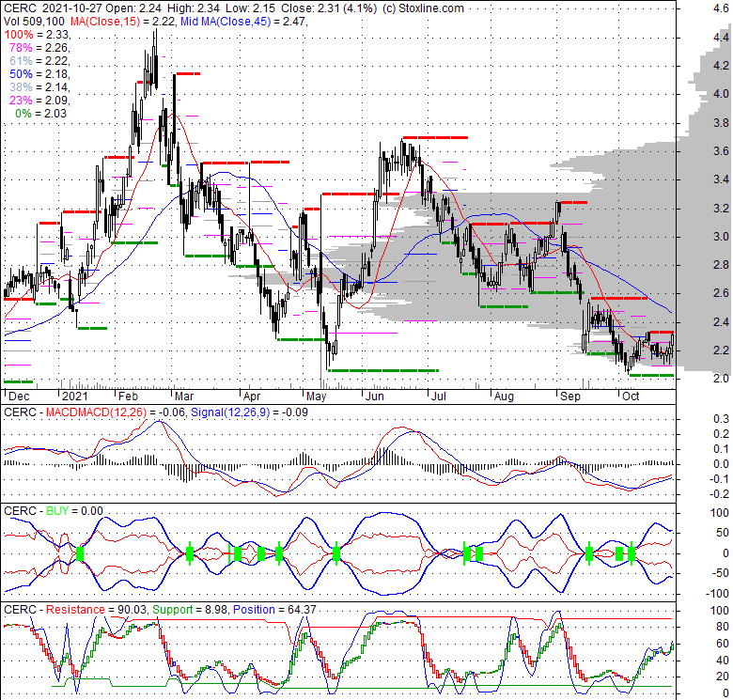Click the 'MA(Close,15) = 2.22' legend

click(123, 21)
